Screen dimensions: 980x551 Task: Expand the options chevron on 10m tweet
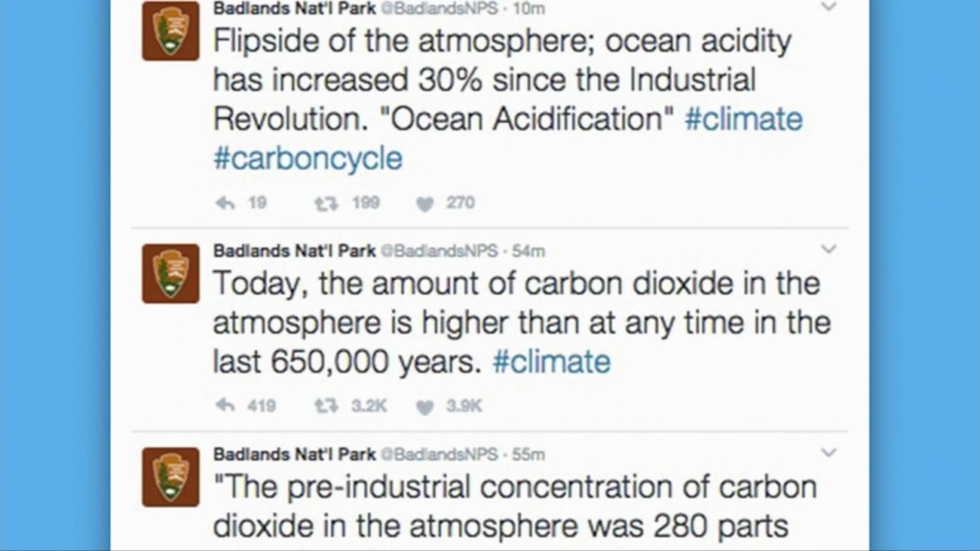point(829,7)
